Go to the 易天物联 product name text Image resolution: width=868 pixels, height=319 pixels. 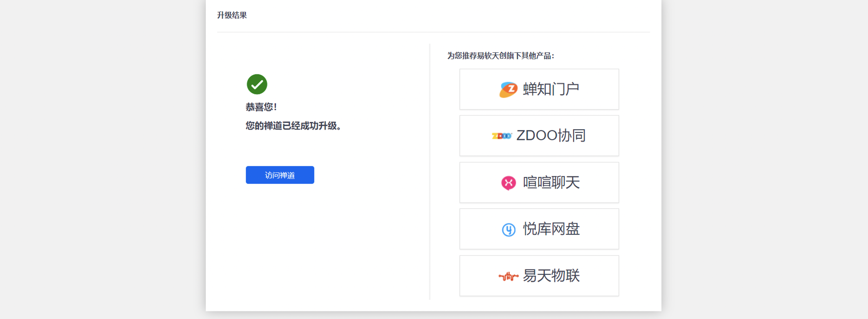pos(551,276)
